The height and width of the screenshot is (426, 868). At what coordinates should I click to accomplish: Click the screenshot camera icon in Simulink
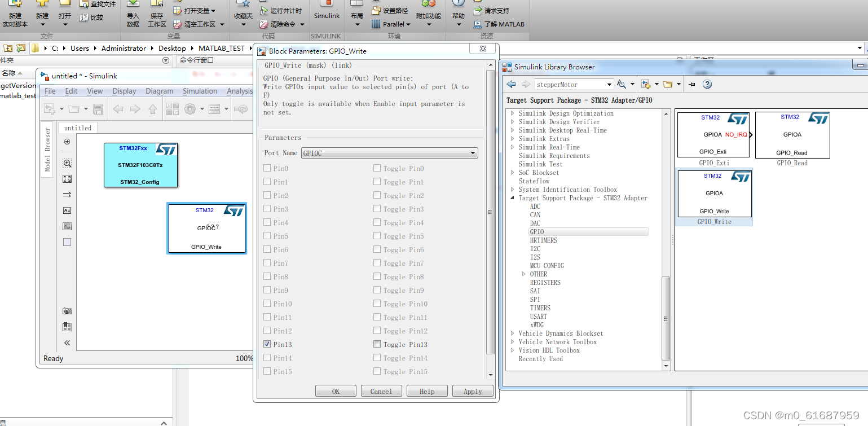[67, 311]
